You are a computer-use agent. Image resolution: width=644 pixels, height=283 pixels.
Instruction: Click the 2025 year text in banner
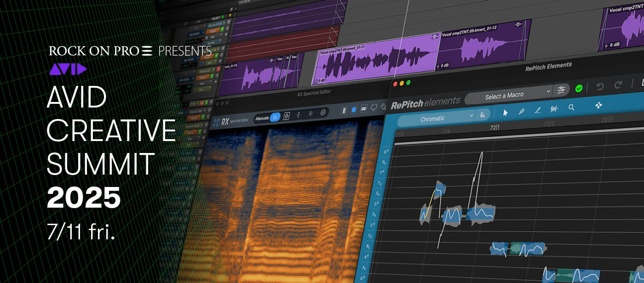[84, 198]
